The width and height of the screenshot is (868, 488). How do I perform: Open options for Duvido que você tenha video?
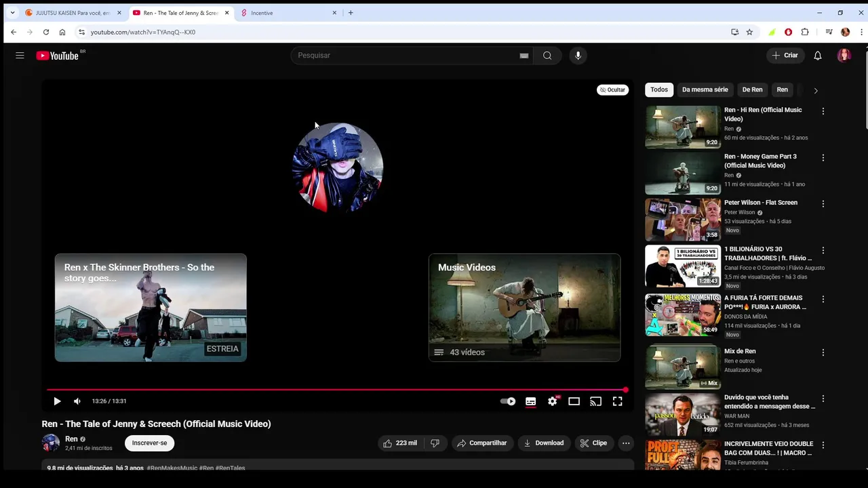point(823,399)
